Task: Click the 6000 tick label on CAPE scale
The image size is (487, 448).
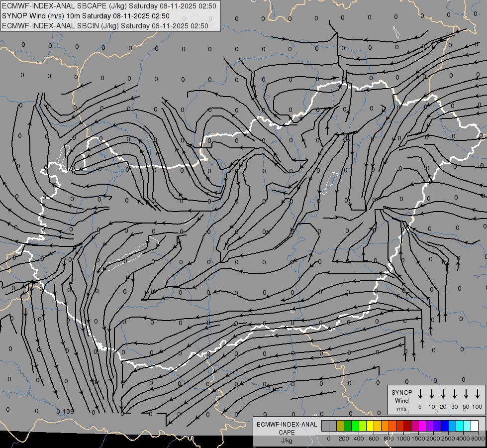Action: click(478, 439)
